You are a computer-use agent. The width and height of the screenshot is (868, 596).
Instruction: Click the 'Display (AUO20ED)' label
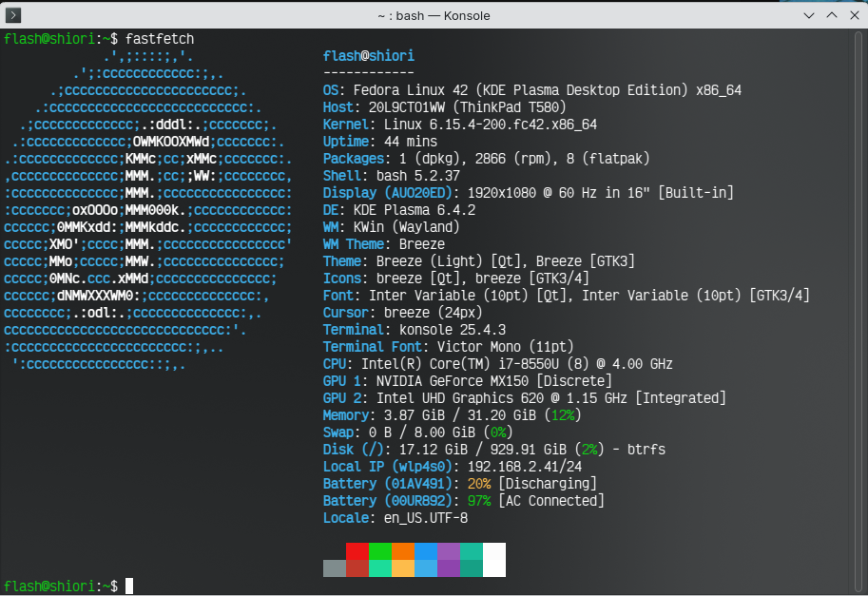[388, 193]
